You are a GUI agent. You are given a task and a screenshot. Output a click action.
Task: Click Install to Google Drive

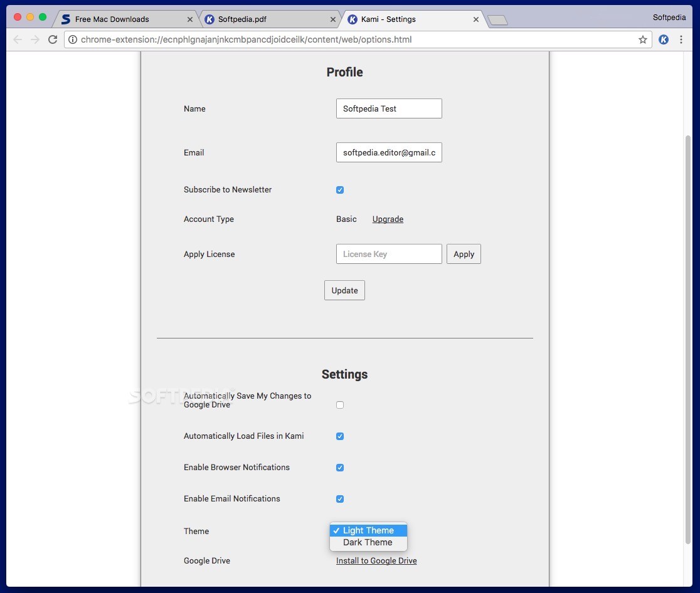[x=376, y=560]
